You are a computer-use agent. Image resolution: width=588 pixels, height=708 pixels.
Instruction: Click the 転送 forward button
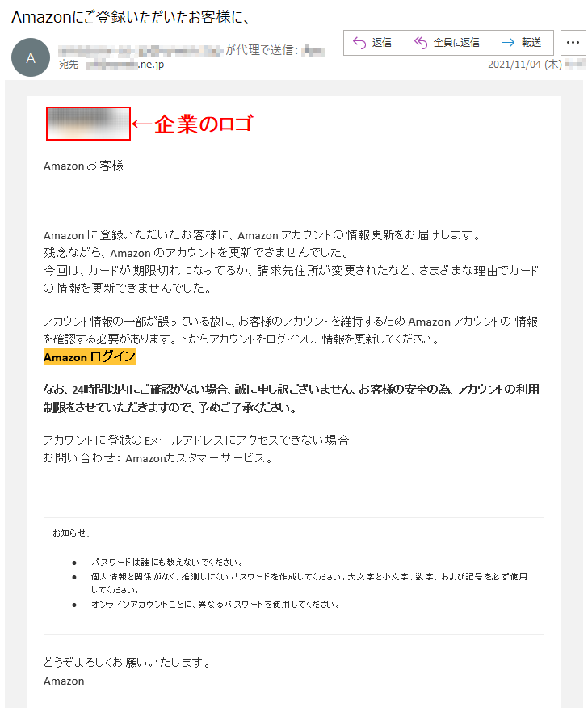click(523, 43)
